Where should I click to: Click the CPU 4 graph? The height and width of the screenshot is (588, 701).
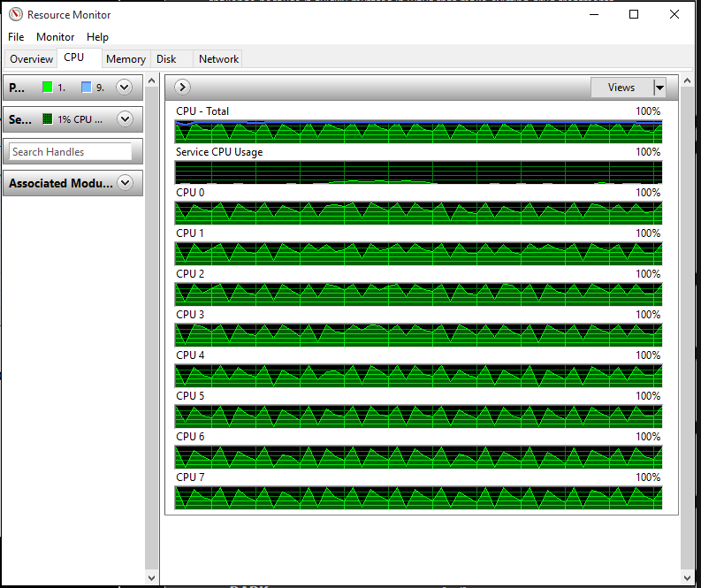pyautogui.click(x=418, y=376)
